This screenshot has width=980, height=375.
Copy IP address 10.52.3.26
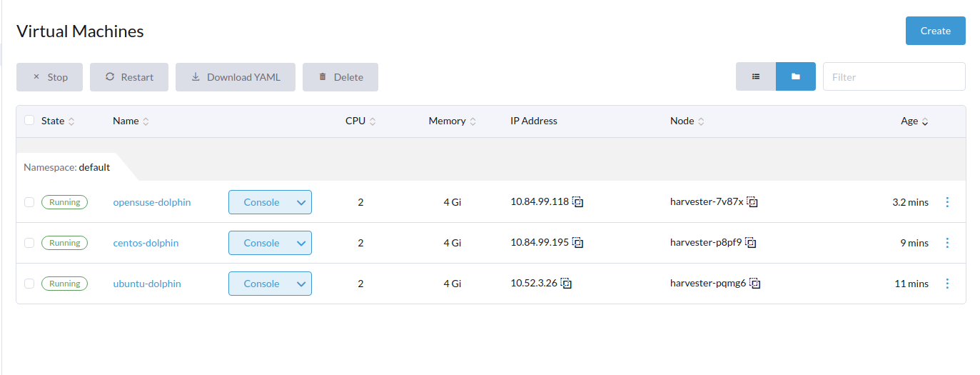click(x=566, y=284)
